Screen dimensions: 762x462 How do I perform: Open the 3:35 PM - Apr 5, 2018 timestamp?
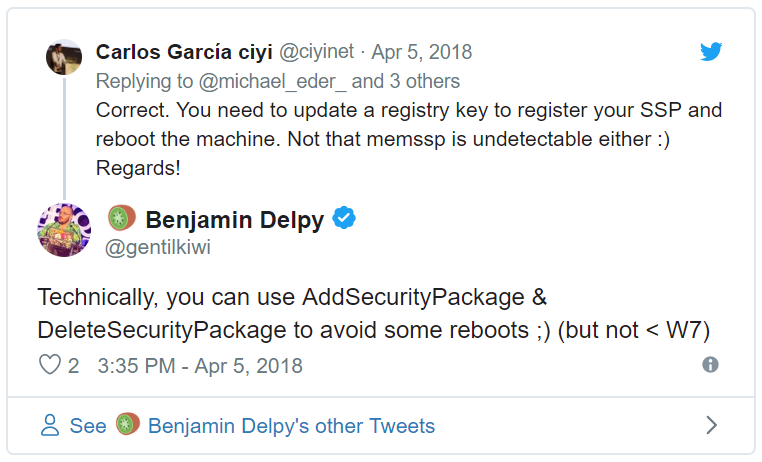[x=200, y=366]
